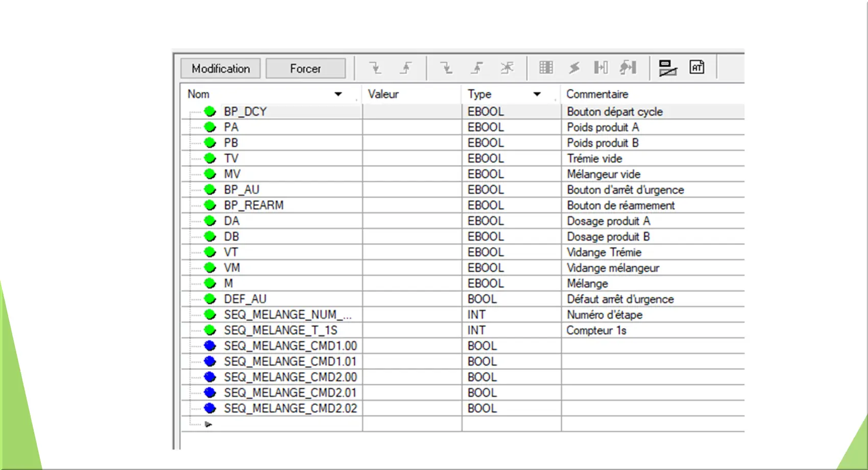868x470 pixels.
Task: Click the green status icon of BP_REARM row
Action: point(210,205)
